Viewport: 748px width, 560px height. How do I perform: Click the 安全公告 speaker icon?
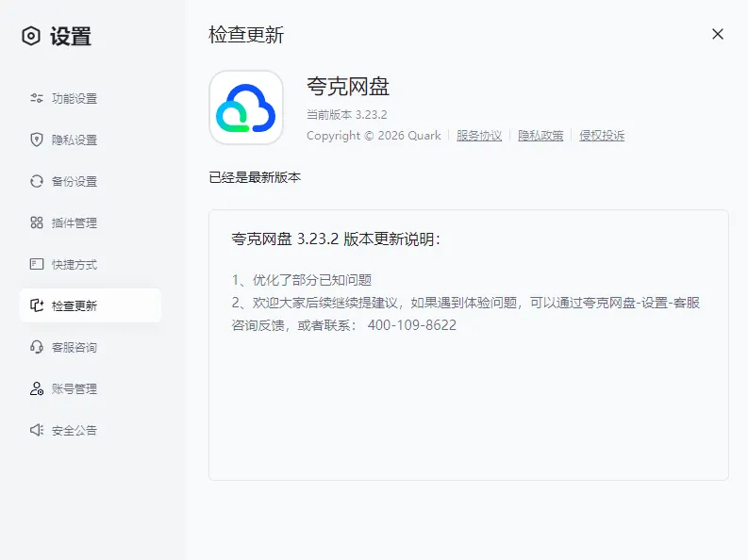37,430
